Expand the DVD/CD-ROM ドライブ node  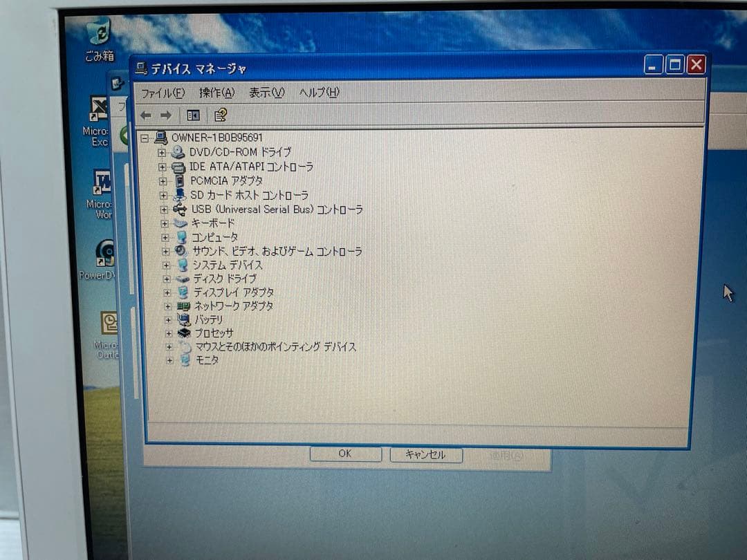(161, 153)
